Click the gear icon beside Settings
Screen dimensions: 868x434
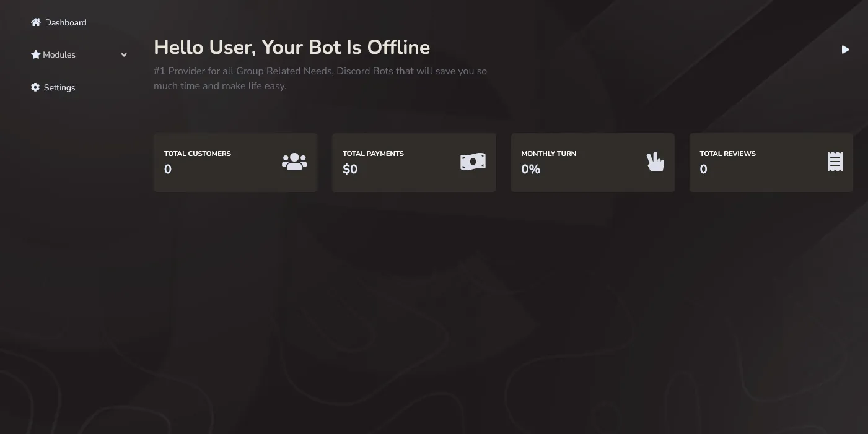coord(35,87)
